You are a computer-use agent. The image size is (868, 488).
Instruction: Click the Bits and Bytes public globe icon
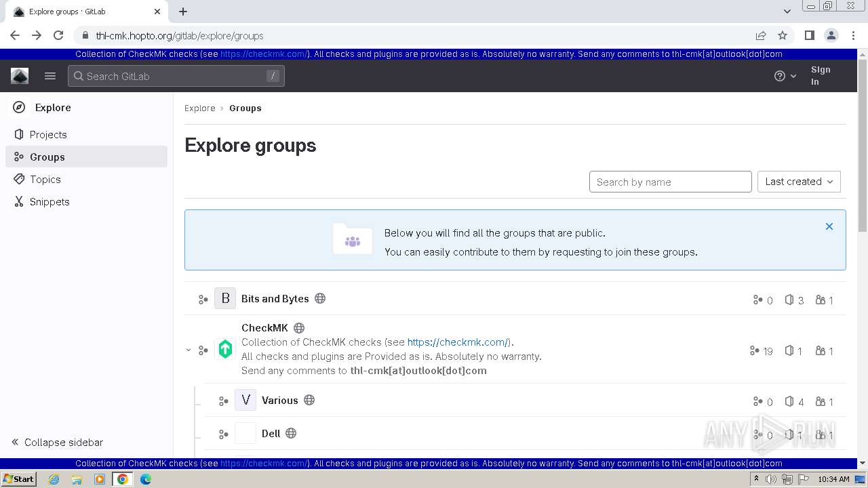[x=320, y=298]
